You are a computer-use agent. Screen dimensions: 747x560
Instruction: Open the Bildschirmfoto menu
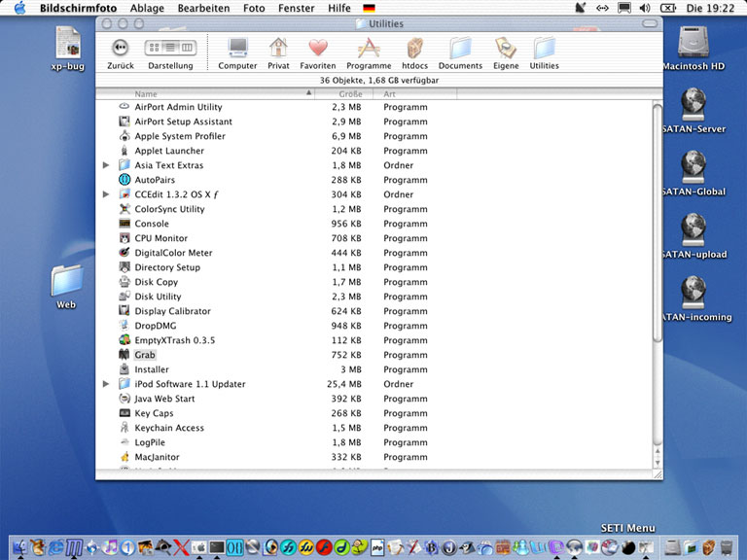(78, 8)
